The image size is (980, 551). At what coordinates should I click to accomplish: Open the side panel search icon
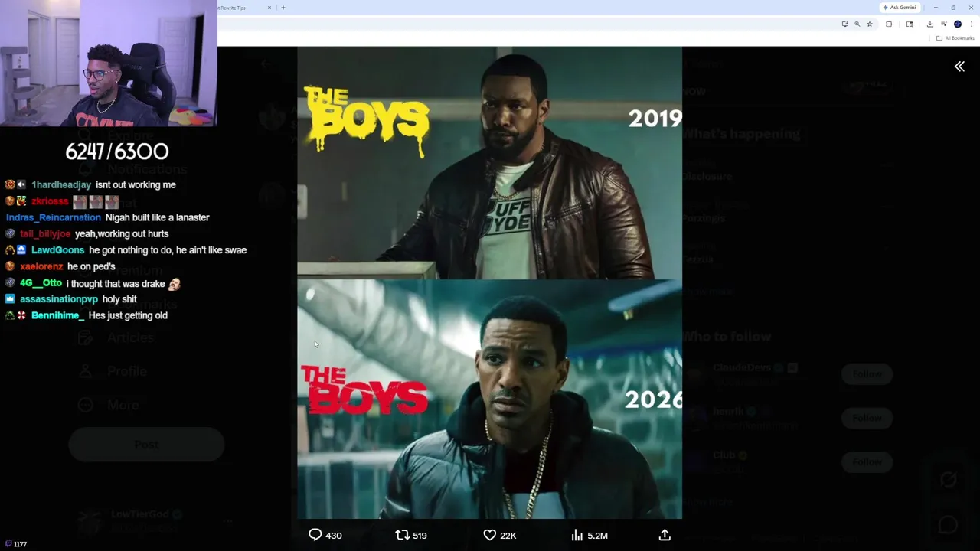909,24
